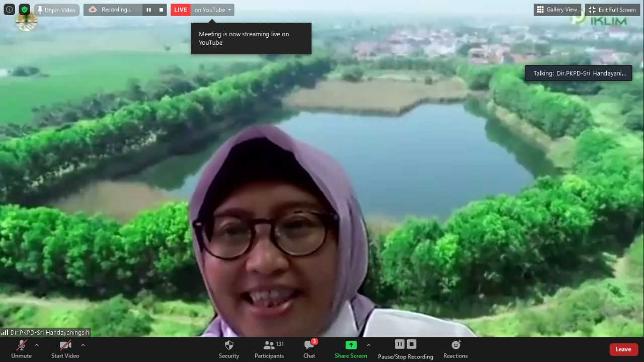Switch to Gallery View

click(557, 10)
